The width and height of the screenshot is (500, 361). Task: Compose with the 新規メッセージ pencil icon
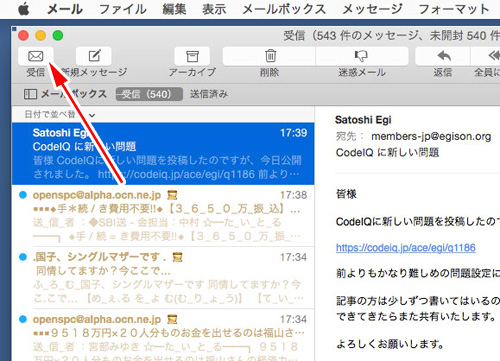tap(94, 56)
